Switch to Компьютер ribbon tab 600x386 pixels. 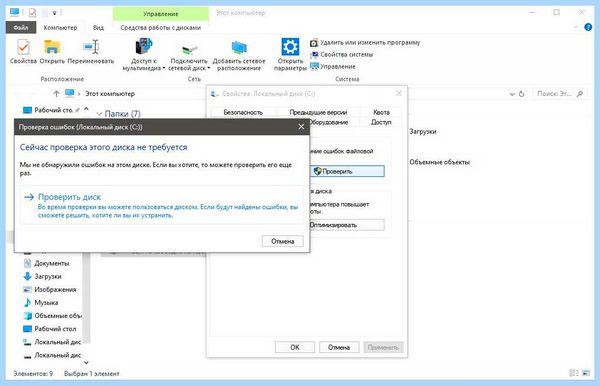tap(60, 28)
